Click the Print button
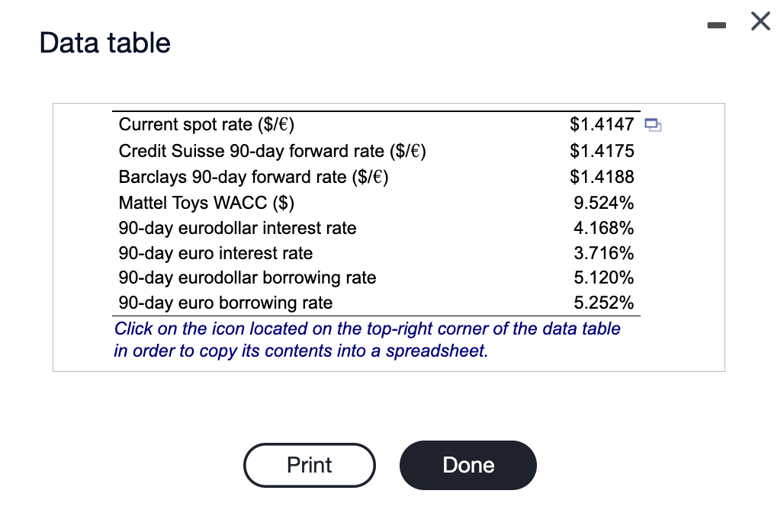Image resolution: width=784 pixels, height=532 pixels. pyautogui.click(x=309, y=465)
